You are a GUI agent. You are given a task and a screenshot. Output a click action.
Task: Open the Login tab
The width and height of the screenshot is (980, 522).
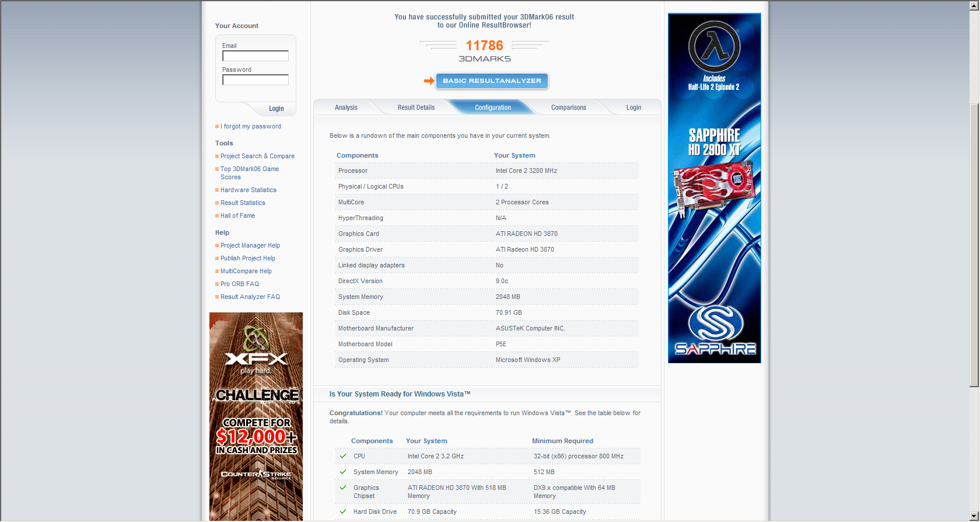tap(633, 107)
